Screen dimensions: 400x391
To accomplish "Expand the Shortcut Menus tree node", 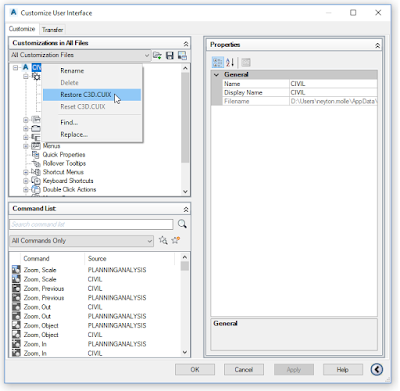I will (x=26, y=172).
